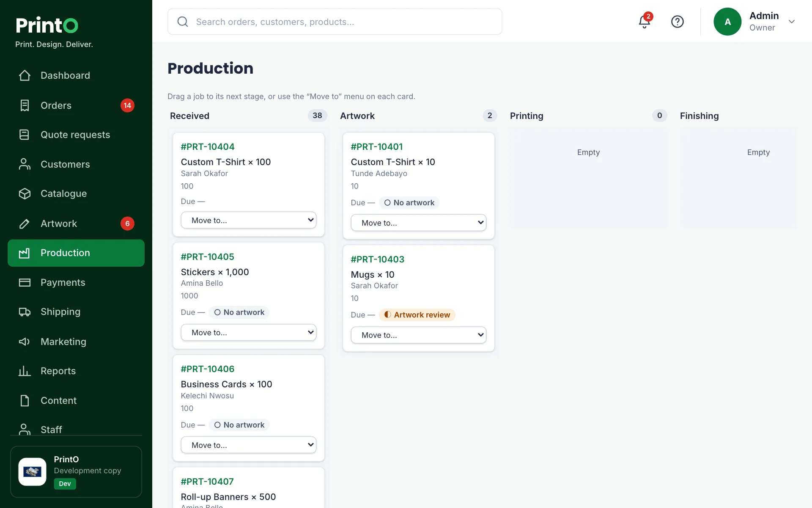Click the Customers person icon
Image resolution: width=812 pixels, height=508 pixels.
[25, 164]
